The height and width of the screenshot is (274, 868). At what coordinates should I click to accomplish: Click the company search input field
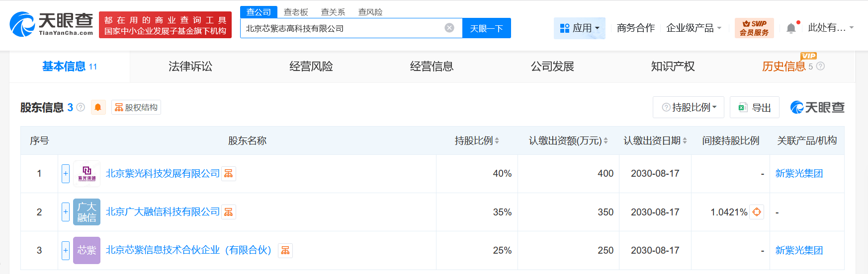[343, 28]
